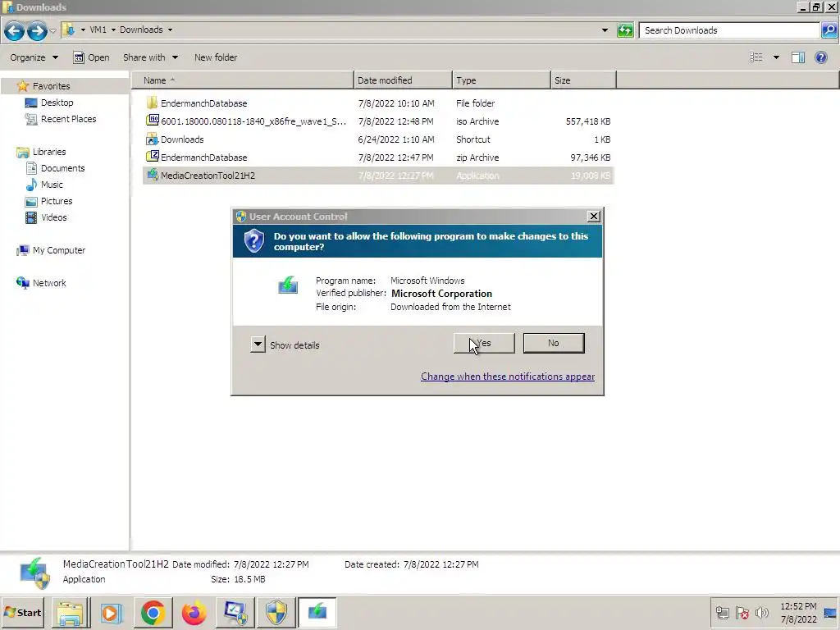Click No in User Account Control

554,344
